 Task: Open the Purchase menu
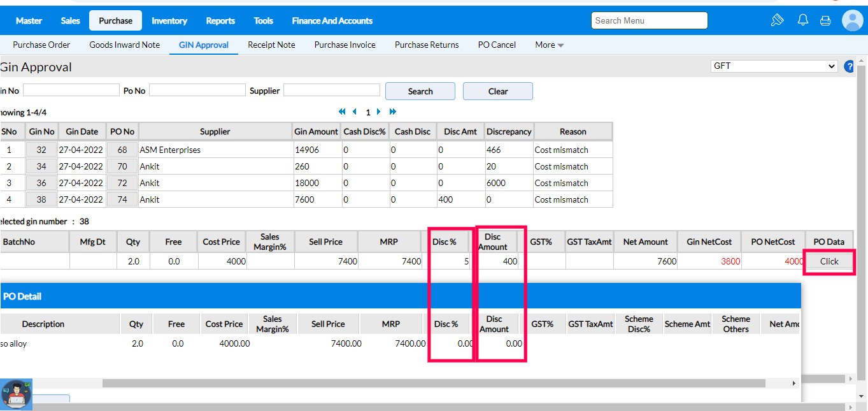pos(116,20)
